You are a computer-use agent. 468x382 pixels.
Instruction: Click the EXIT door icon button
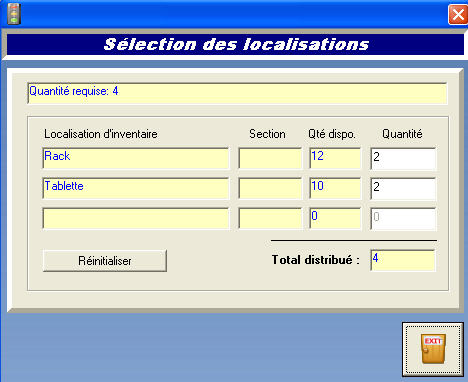[433, 349]
